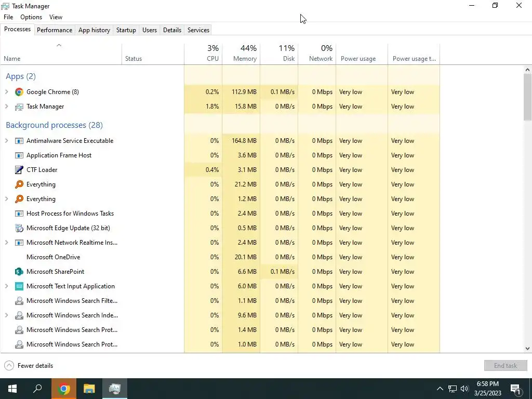The width and height of the screenshot is (532, 399).
Task: Click the Microsoft Windows Search Filter icon
Action: coord(19,301)
